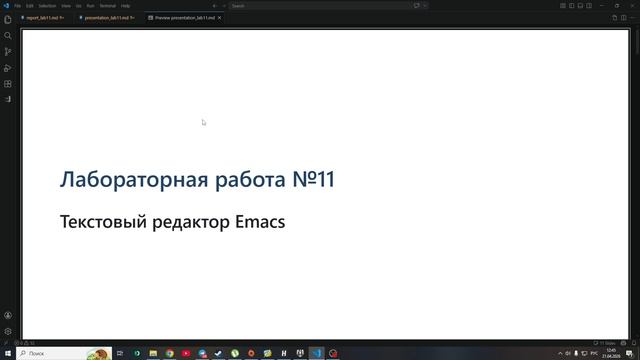Toggle the primary side bar

coord(571,6)
